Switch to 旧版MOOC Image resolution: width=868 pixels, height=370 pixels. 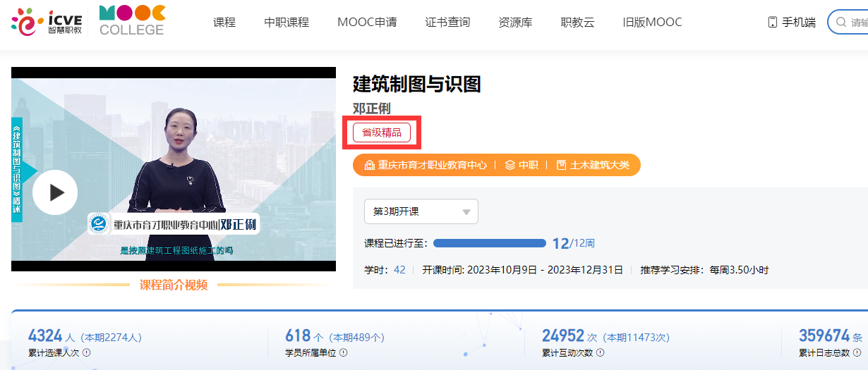(x=652, y=22)
